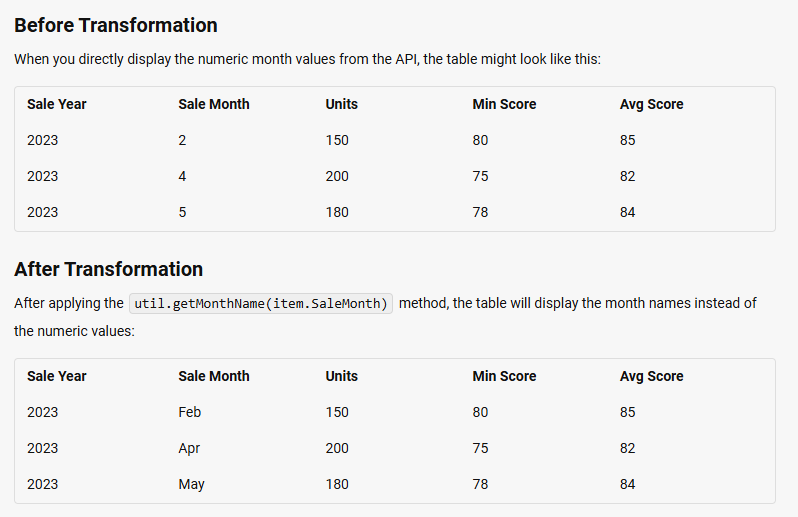This screenshot has height=517, width=798.
Task: Click the sentence about numeric month values from API
Action: (x=307, y=59)
